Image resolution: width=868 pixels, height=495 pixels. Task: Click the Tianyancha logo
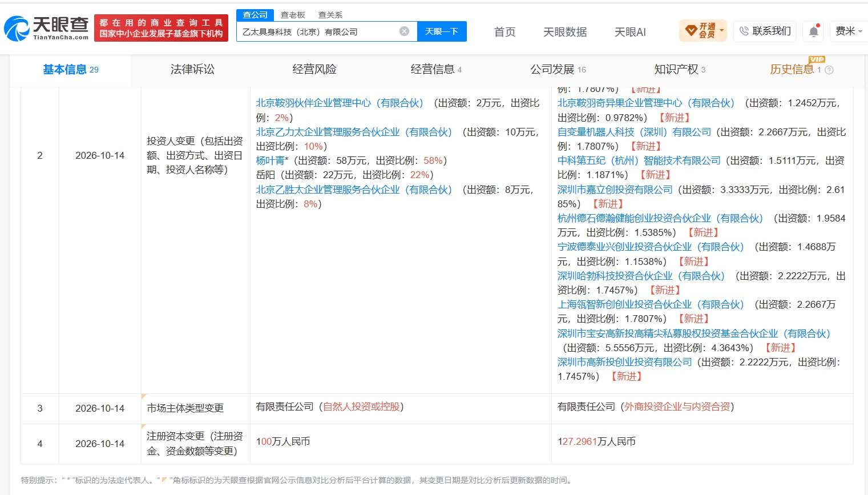(46, 28)
